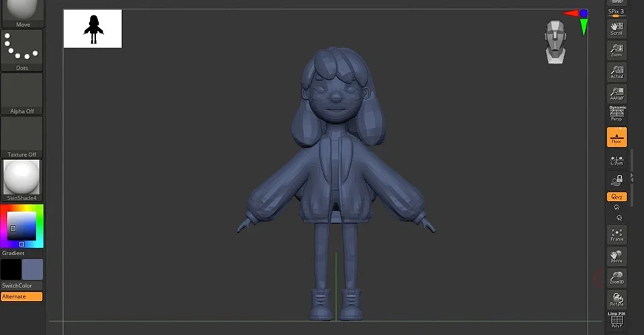
Task: Open the Dots stroke type selector
Action: coord(22,50)
